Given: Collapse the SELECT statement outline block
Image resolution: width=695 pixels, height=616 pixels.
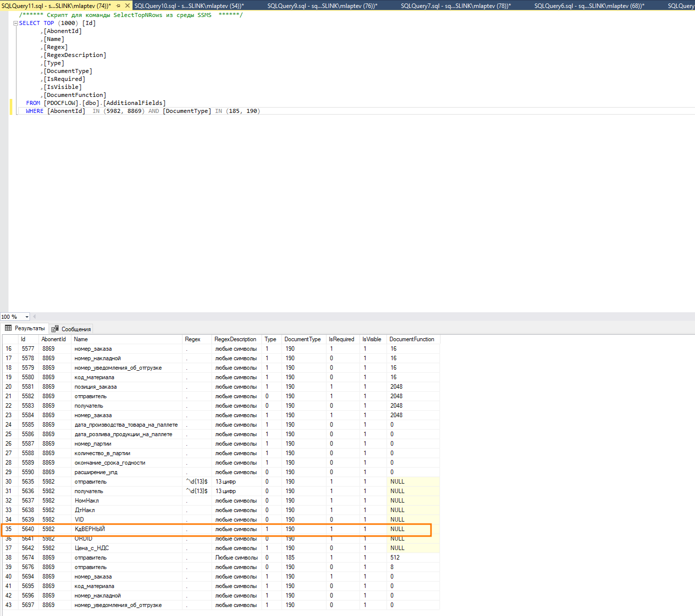Looking at the screenshot, I should (15, 23).
